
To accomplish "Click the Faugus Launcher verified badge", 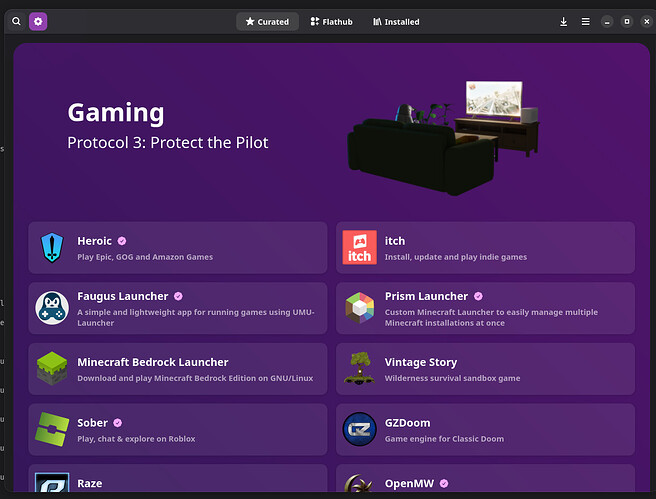I will pyautogui.click(x=178, y=296).
